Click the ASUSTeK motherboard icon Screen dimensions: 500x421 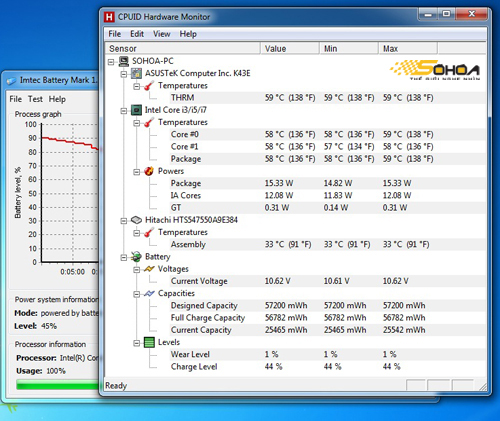(137, 73)
